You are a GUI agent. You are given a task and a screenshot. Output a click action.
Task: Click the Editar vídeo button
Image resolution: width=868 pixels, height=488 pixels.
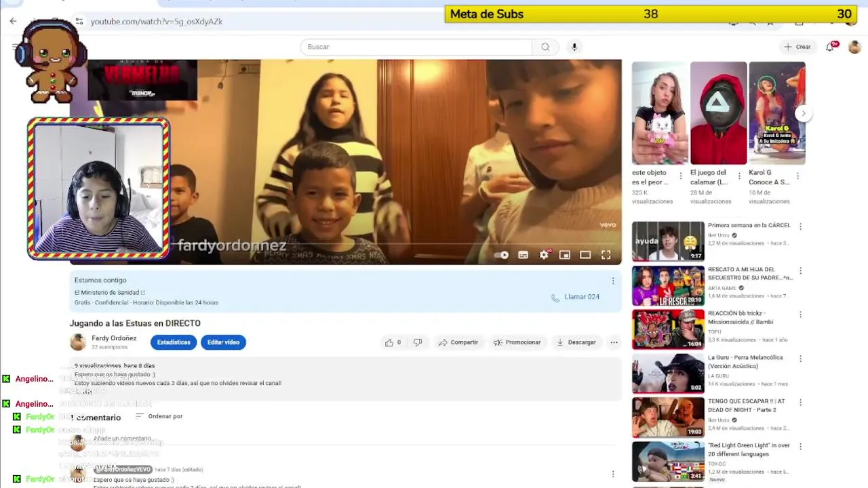(x=223, y=342)
